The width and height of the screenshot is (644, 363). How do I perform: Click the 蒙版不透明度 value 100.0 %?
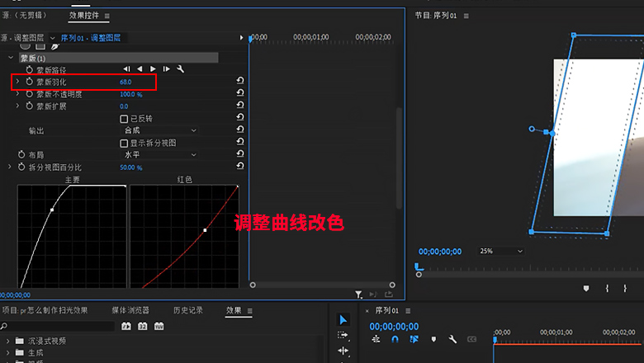click(131, 94)
